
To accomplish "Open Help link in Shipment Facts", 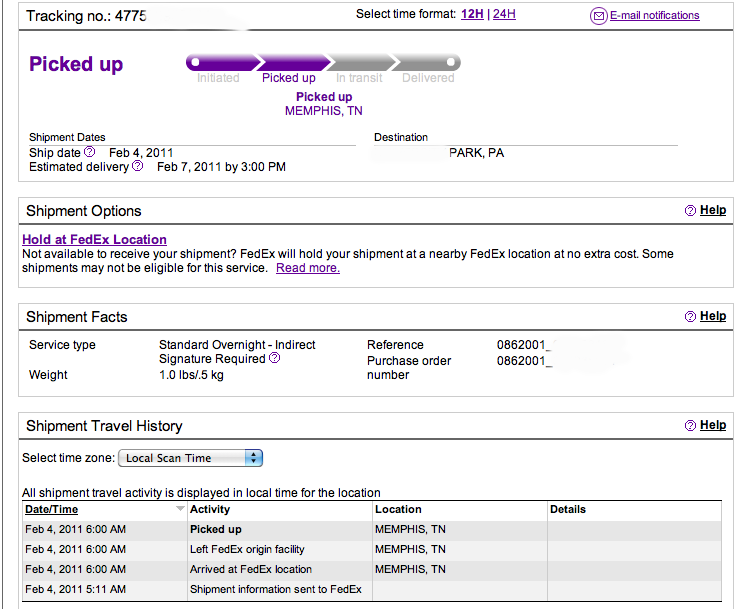I will tap(713, 316).
